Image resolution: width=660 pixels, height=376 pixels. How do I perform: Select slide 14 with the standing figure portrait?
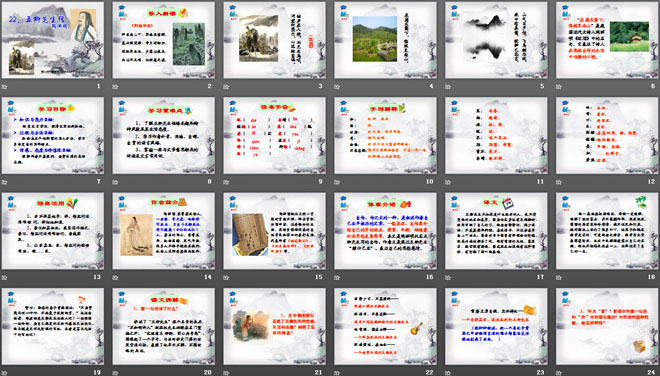tap(164, 231)
